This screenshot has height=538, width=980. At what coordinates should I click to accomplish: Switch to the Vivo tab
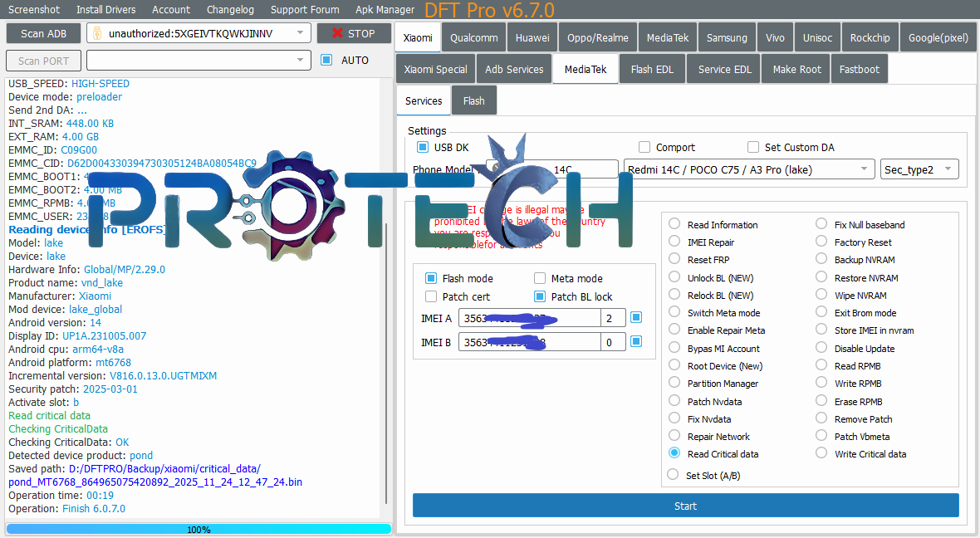point(775,37)
